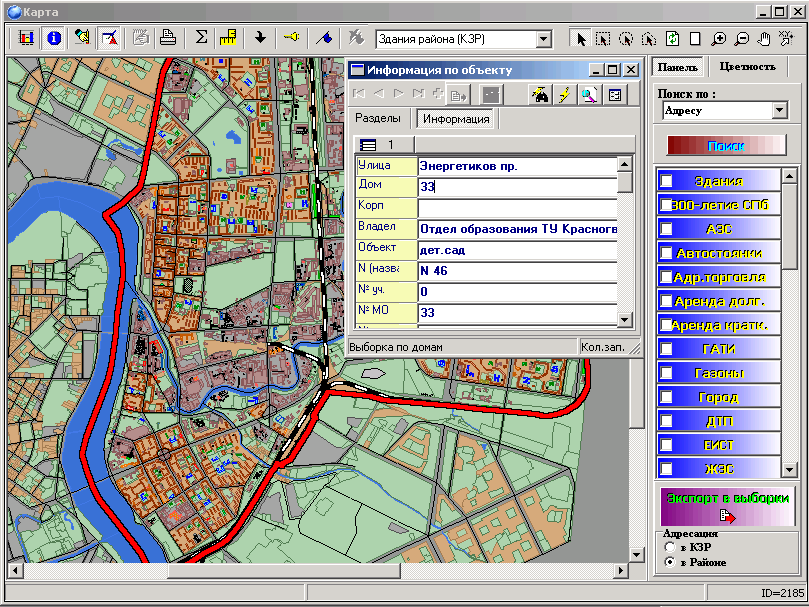This screenshot has height=607, width=809.
Task: Tick the АЗС layer checkbox
Action: tap(667, 229)
